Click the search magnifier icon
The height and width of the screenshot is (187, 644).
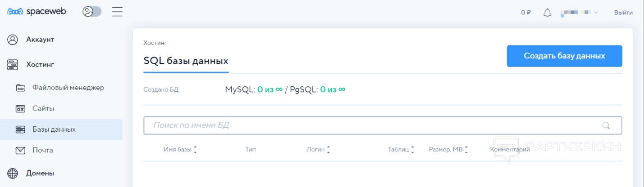coord(606,126)
